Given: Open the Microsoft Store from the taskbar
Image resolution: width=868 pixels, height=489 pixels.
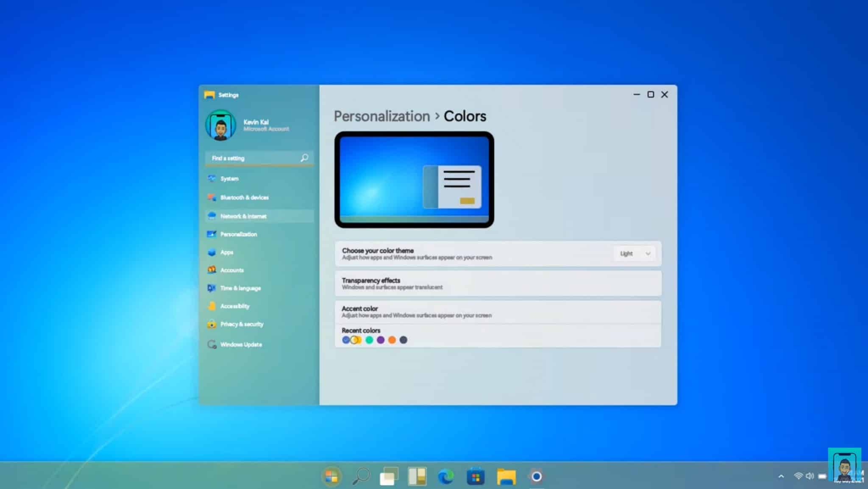Looking at the screenshot, I should coord(475,476).
